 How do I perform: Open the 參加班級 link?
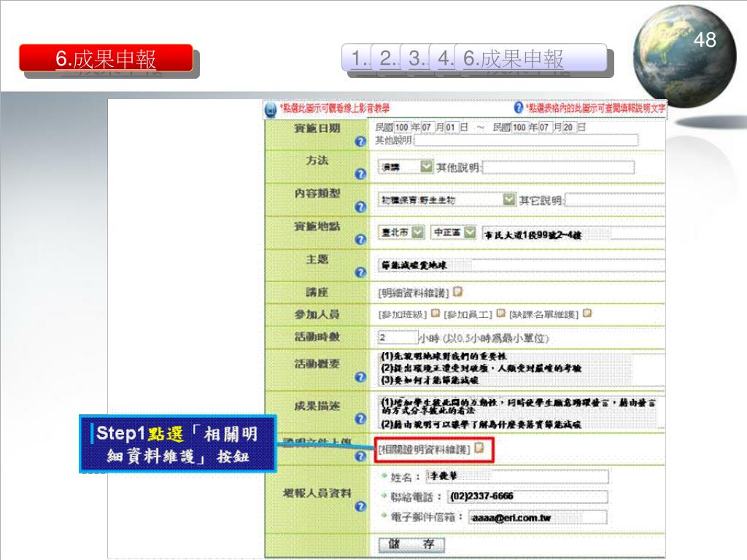pyautogui.click(x=403, y=314)
